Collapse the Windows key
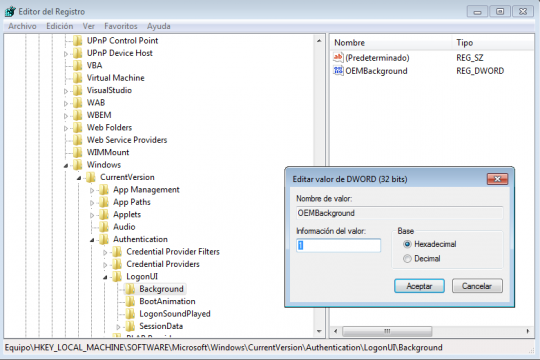540x360 pixels. (66, 166)
